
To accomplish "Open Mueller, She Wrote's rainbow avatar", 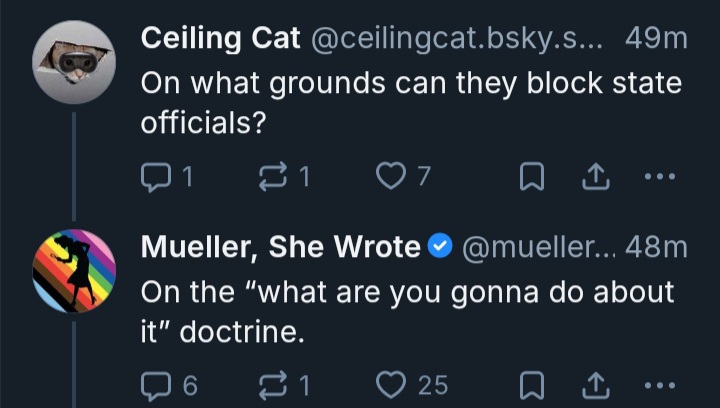I will [75, 269].
